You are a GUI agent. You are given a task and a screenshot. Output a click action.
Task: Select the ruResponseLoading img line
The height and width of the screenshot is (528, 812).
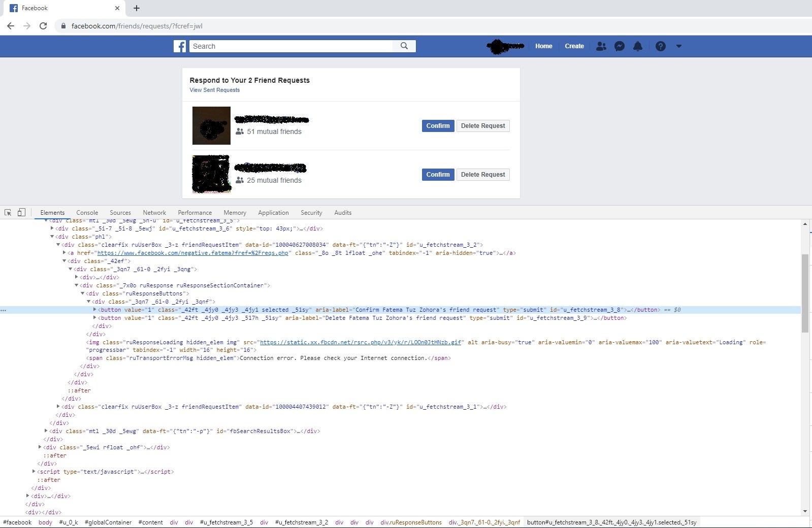(x=426, y=346)
